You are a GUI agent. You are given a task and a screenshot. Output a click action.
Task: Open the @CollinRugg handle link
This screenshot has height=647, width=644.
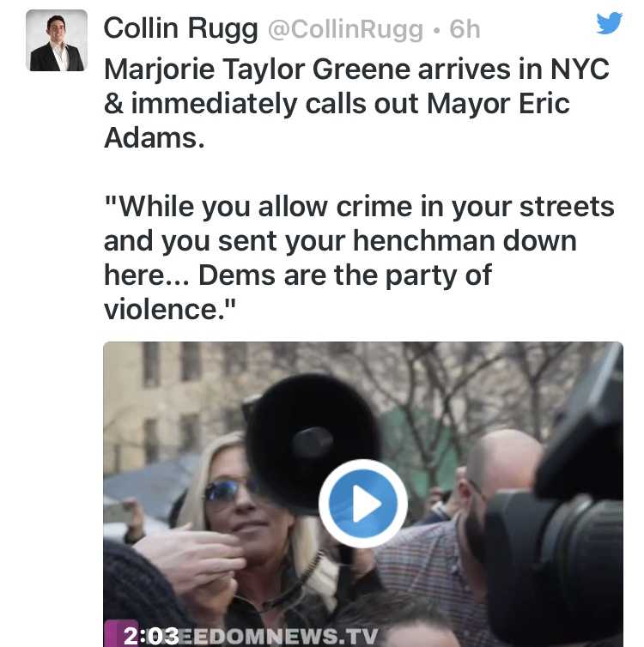pyautogui.click(x=345, y=30)
